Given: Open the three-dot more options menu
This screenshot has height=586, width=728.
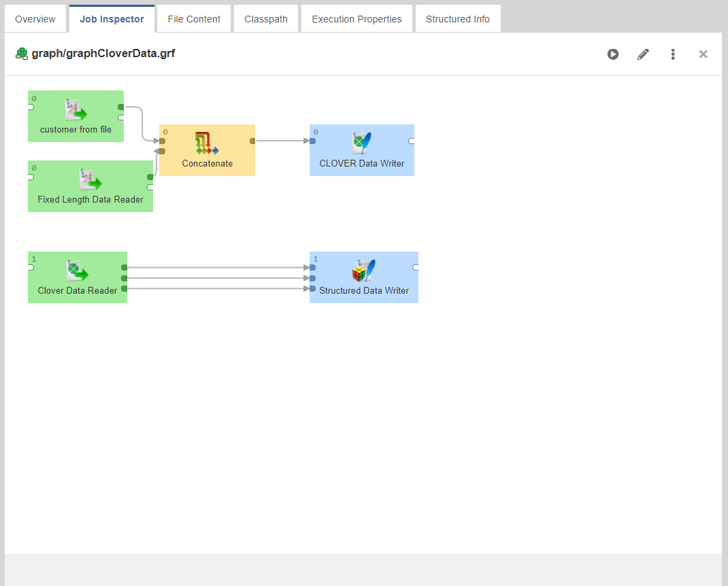Looking at the screenshot, I should (x=673, y=54).
